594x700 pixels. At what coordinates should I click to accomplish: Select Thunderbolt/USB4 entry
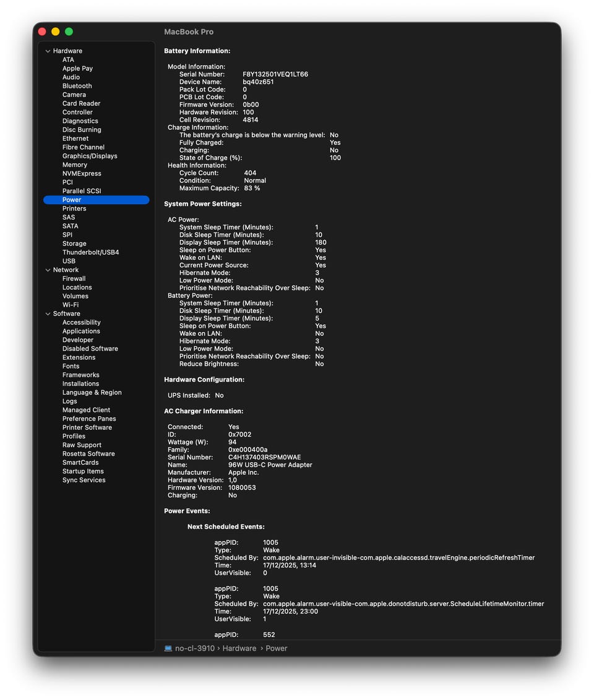[91, 252]
